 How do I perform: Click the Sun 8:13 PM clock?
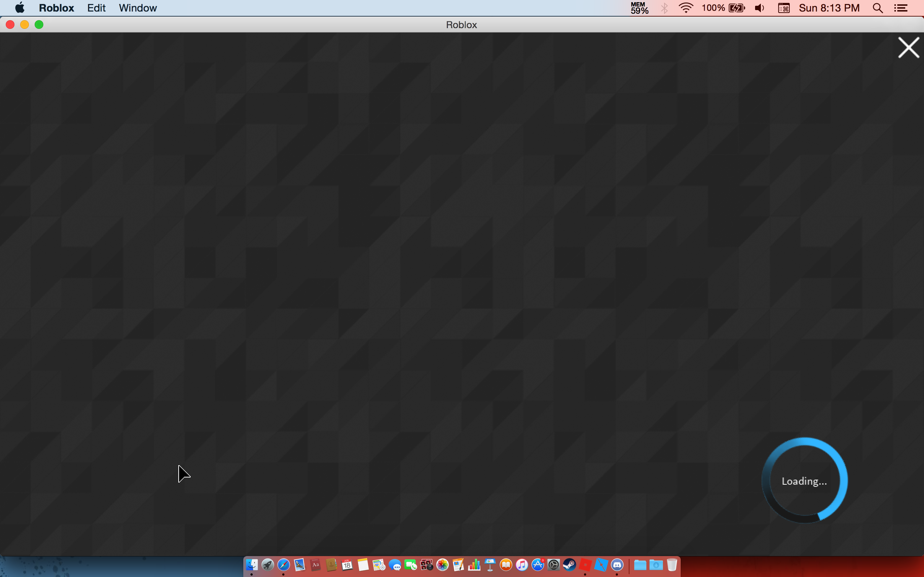tap(829, 8)
